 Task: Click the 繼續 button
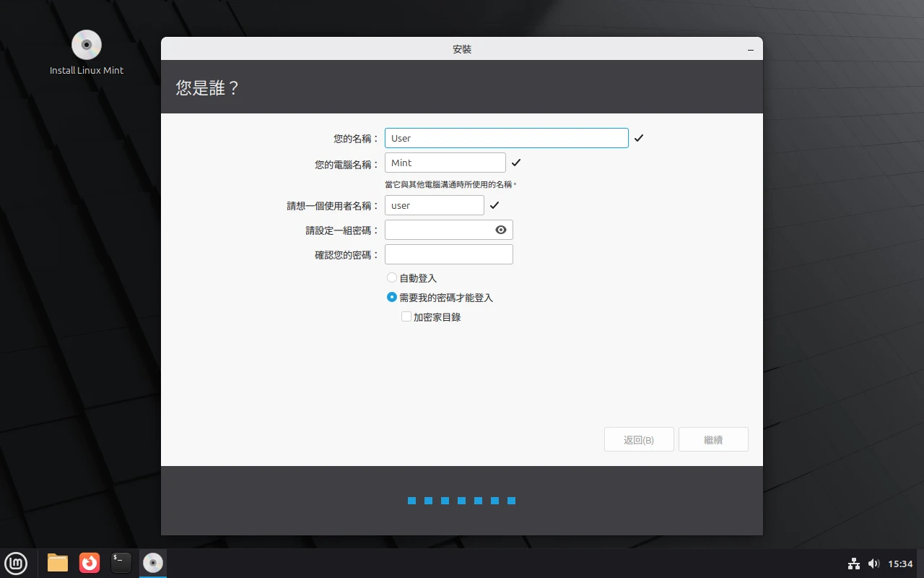click(x=713, y=439)
